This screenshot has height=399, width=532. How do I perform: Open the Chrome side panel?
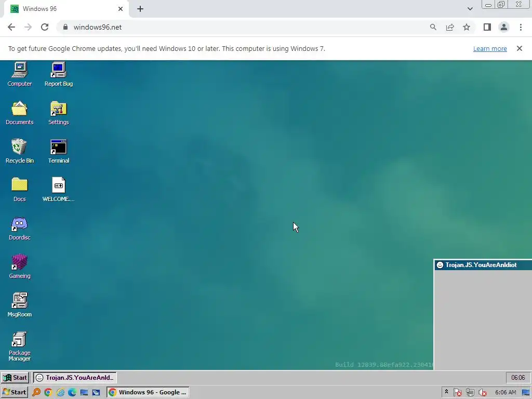click(x=487, y=27)
